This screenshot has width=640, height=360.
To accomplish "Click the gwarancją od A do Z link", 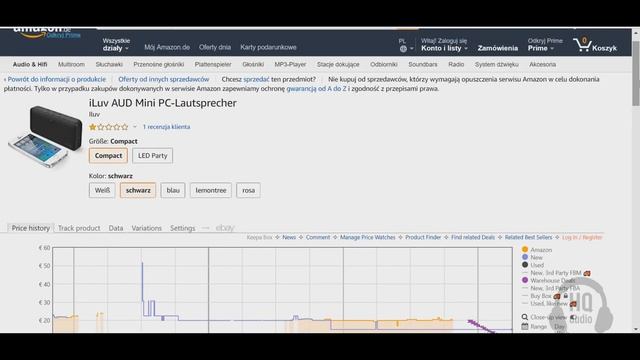I will 316,89.
